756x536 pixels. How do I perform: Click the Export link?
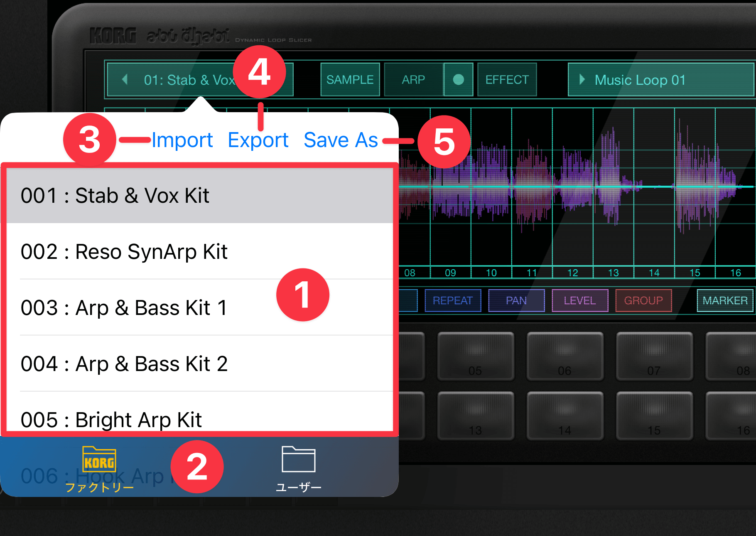258,140
